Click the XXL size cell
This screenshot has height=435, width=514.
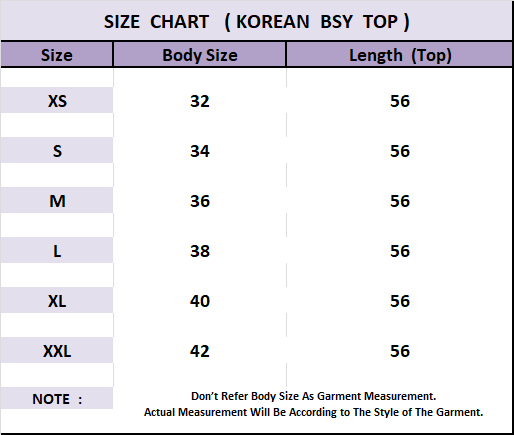click(57, 350)
